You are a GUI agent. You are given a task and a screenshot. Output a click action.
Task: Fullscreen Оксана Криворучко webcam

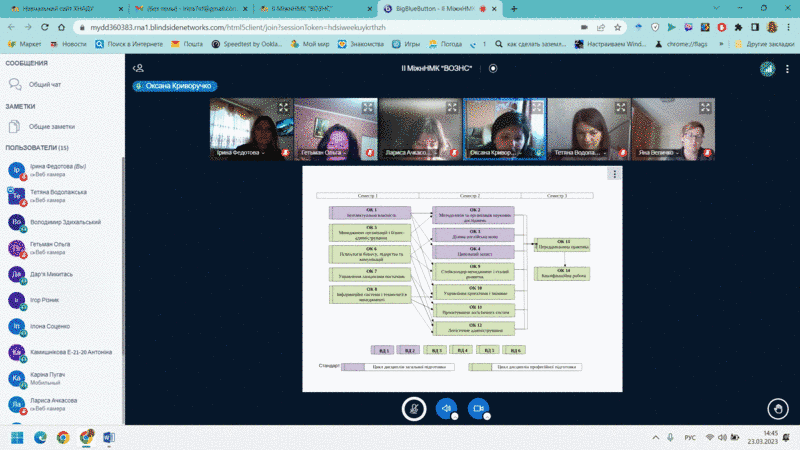point(536,107)
